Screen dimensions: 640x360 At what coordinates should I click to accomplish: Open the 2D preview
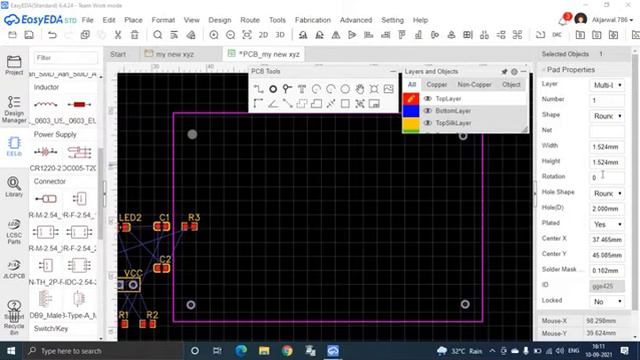[263, 35]
